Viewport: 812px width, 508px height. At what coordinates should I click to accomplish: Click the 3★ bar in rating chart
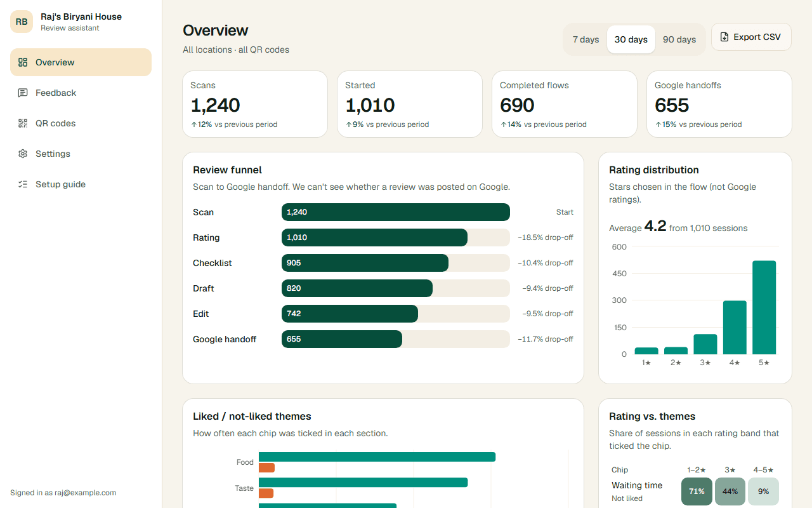pyautogui.click(x=705, y=344)
